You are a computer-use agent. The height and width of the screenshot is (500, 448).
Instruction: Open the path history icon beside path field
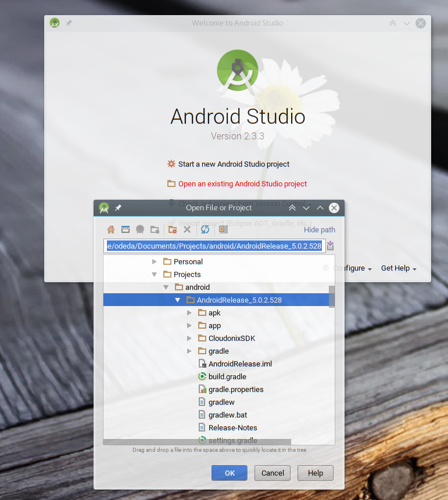point(330,246)
